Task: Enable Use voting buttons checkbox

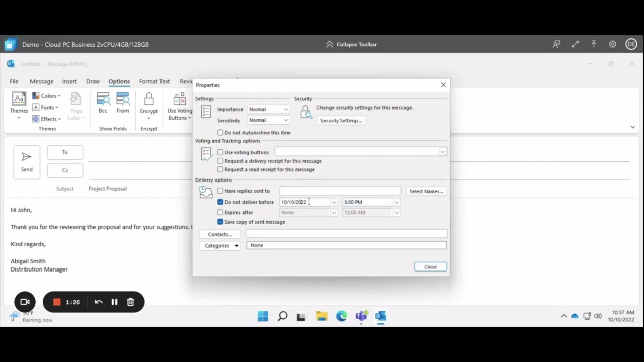Action: 220,152
